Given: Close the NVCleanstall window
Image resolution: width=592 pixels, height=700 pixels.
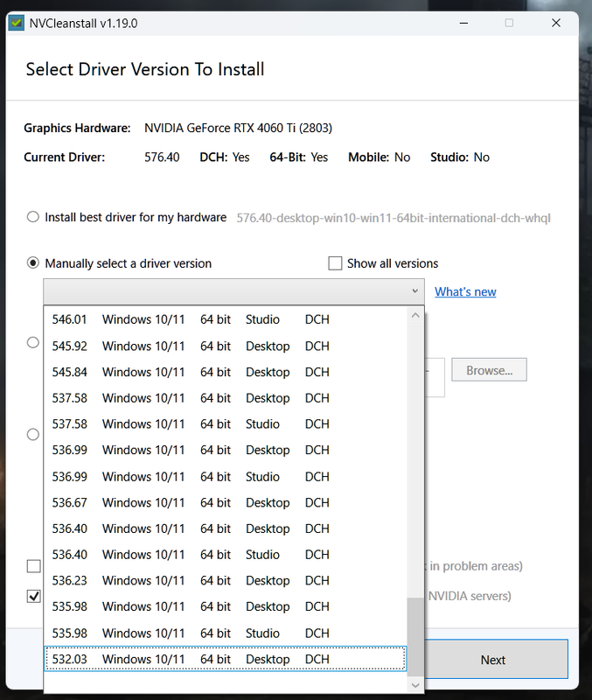Looking at the screenshot, I should (556, 23).
